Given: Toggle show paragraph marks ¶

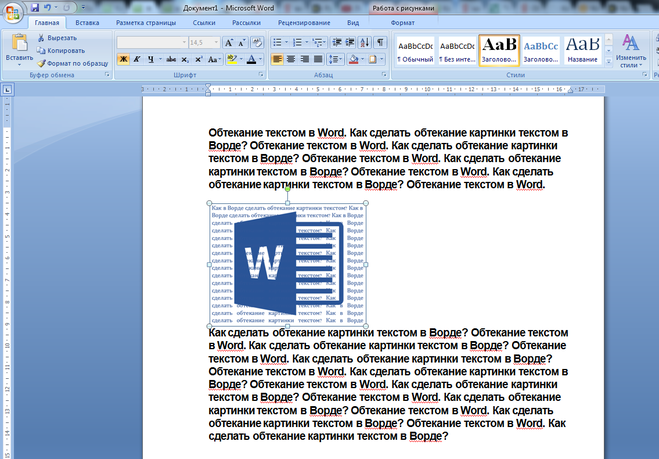Looking at the screenshot, I should pyautogui.click(x=380, y=42).
